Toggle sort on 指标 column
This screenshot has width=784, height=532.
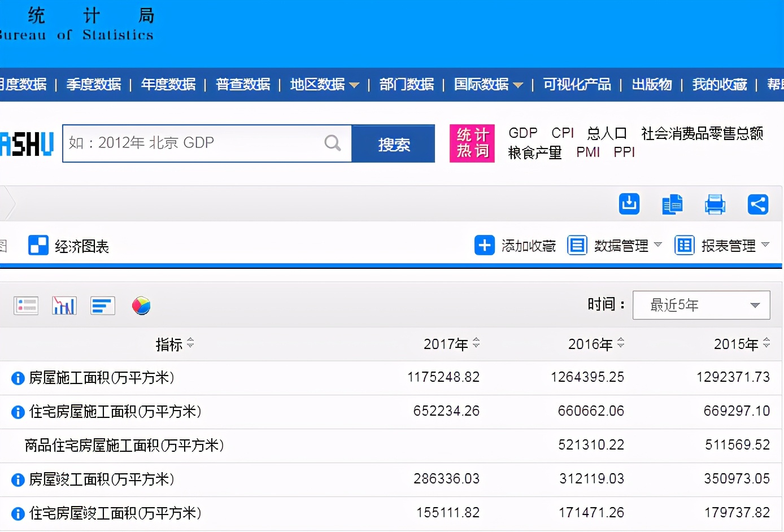click(x=191, y=343)
